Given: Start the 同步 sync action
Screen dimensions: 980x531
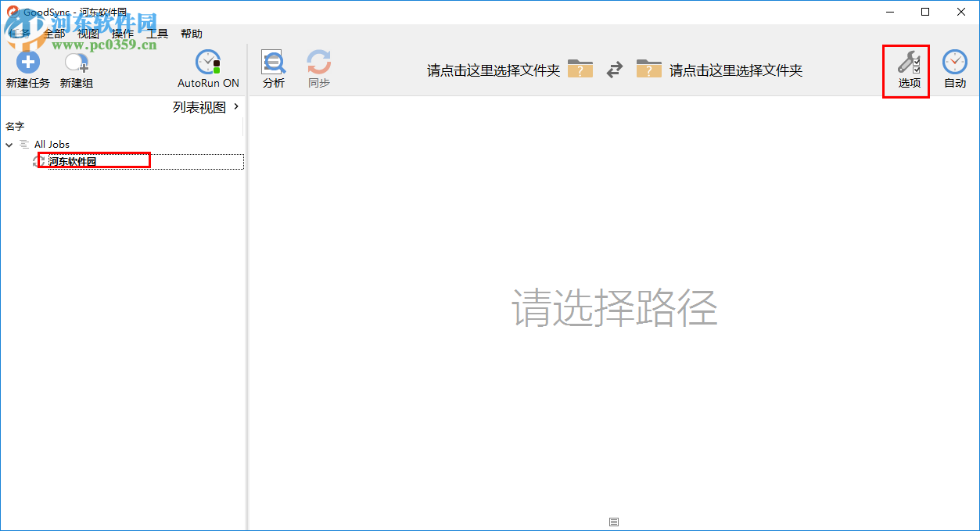Looking at the screenshot, I should pos(318,69).
